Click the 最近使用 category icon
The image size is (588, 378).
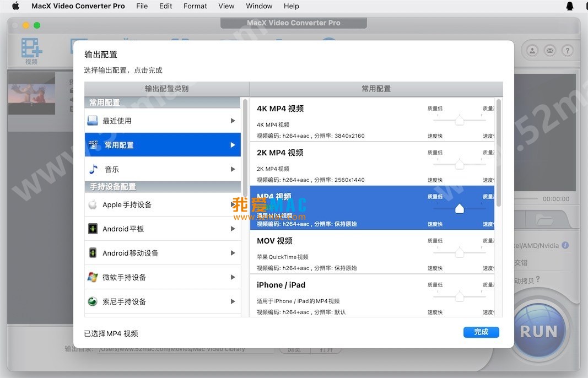pyautogui.click(x=93, y=120)
